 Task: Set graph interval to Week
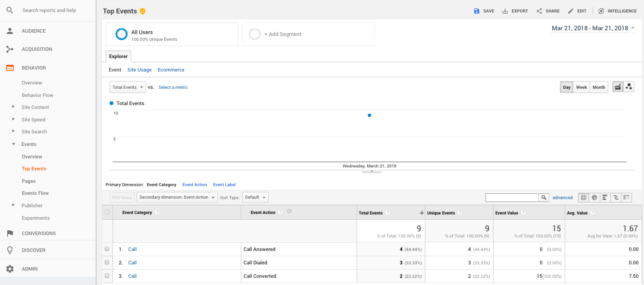click(582, 87)
